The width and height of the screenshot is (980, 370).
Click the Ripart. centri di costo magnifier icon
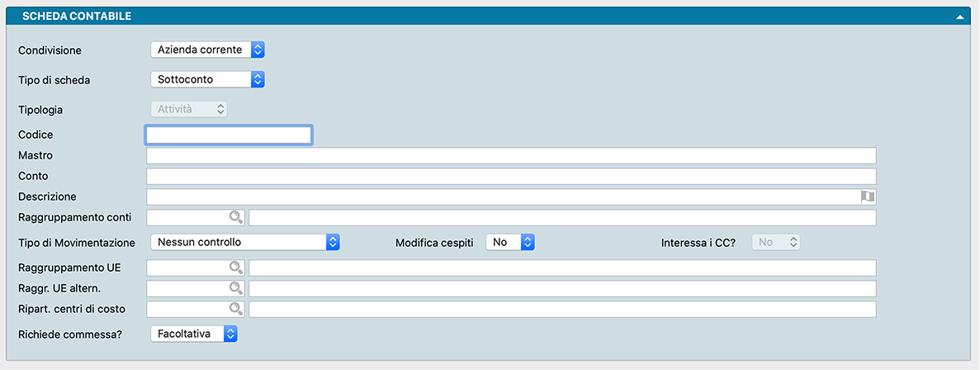tap(236, 309)
